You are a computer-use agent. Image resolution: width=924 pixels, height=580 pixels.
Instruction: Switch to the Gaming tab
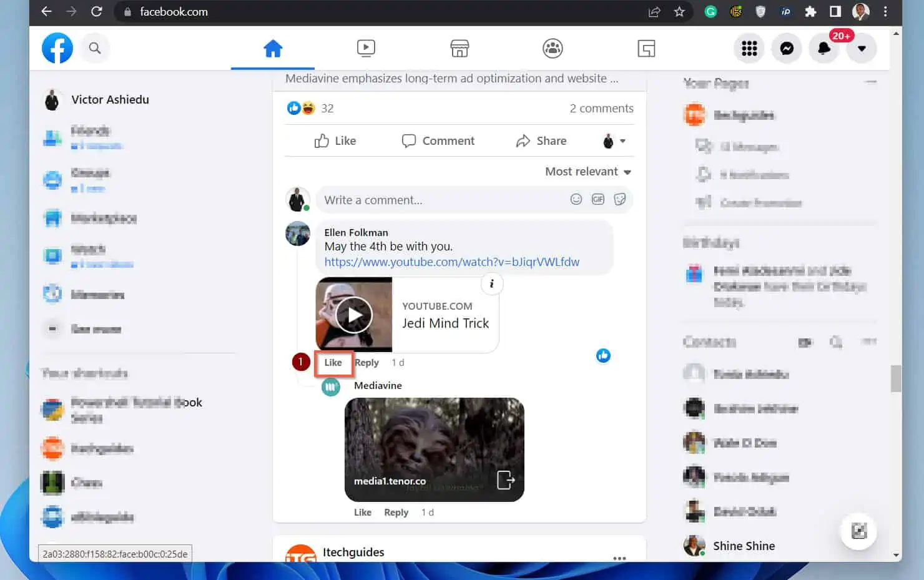pyautogui.click(x=646, y=49)
